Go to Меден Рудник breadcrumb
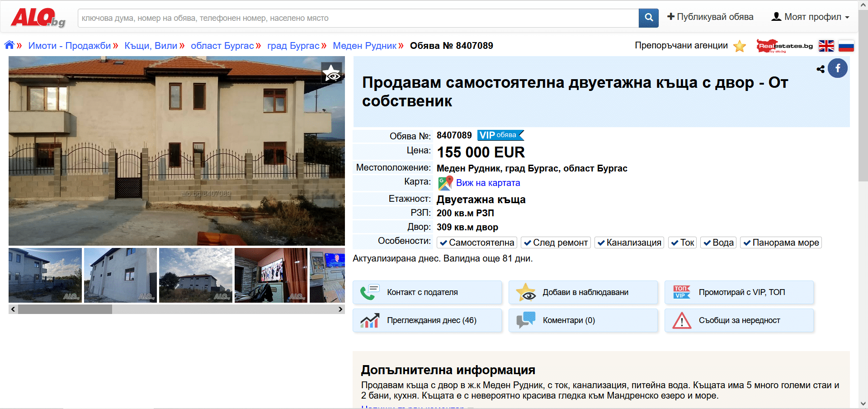The image size is (868, 409). pos(364,46)
